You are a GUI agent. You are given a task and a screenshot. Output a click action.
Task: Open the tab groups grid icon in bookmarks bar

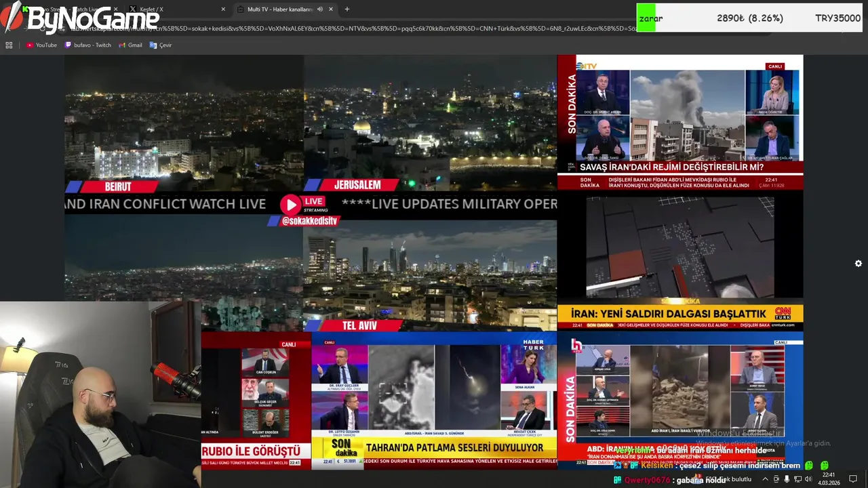9,45
